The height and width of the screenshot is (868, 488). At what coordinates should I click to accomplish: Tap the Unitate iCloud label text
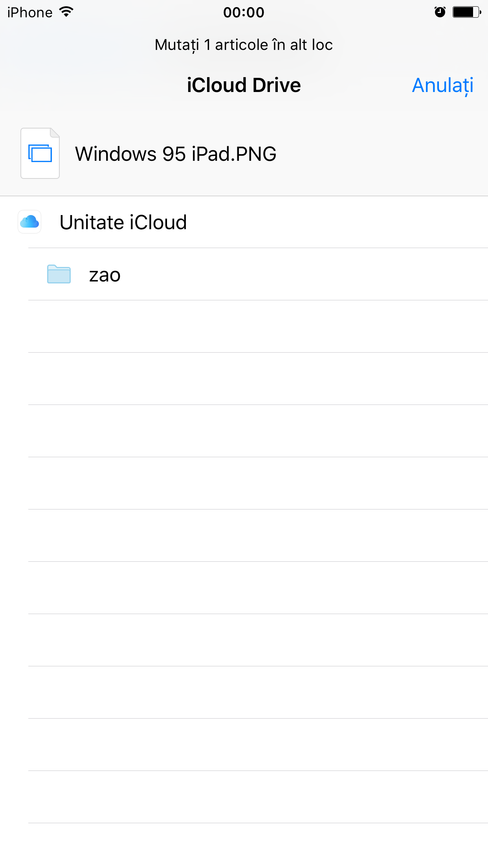click(123, 222)
